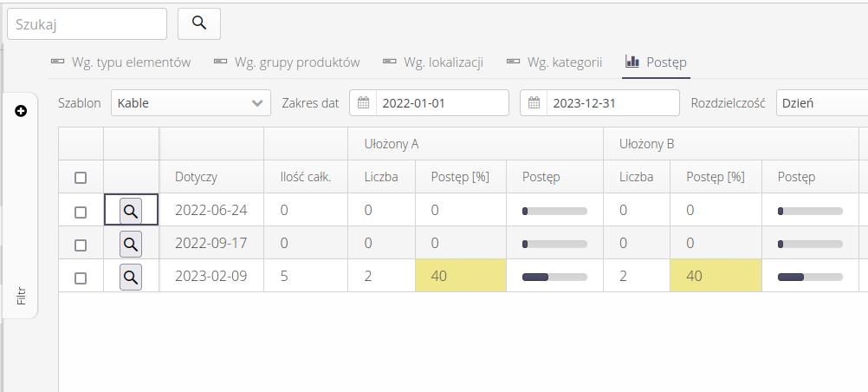The height and width of the screenshot is (392, 868).
Task: Click Liczba value 2 under Ułożony A
Action: 368,276
